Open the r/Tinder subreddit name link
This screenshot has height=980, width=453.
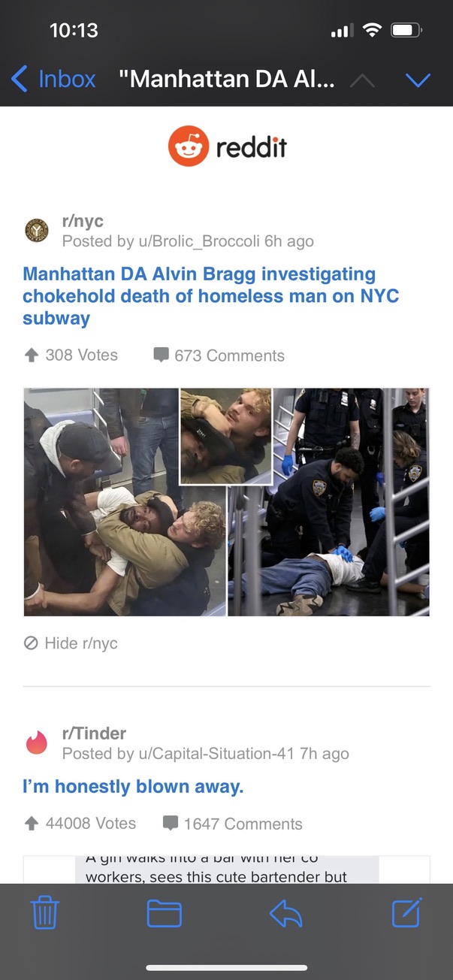tap(94, 733)
